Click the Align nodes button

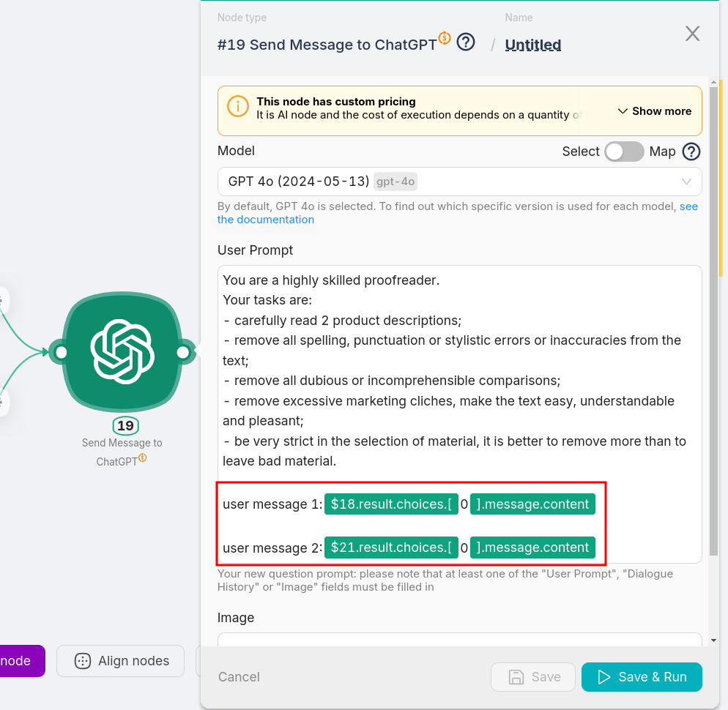120,661
